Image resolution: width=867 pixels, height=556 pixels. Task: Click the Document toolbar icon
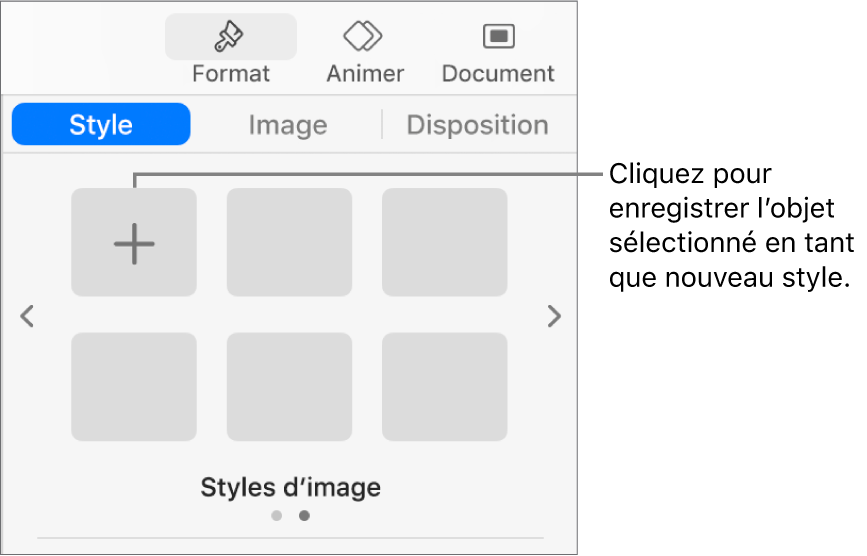coord(498,37)
